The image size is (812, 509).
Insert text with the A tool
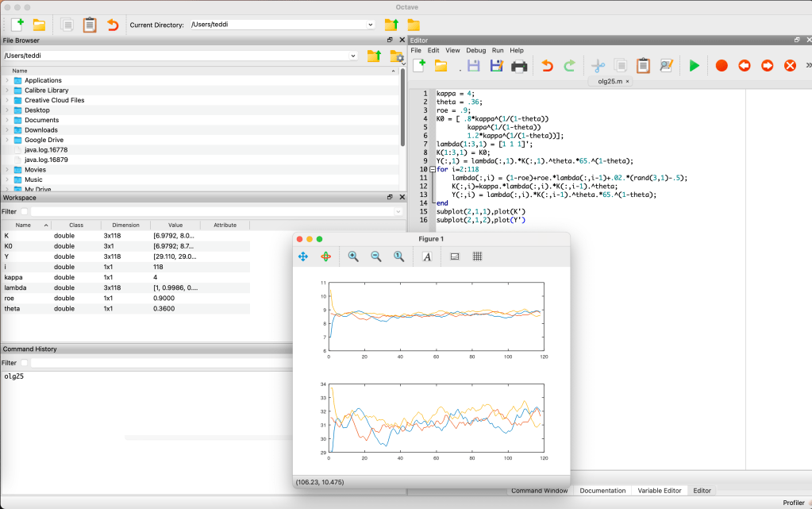pyautogui.click(x=427, y=256)
